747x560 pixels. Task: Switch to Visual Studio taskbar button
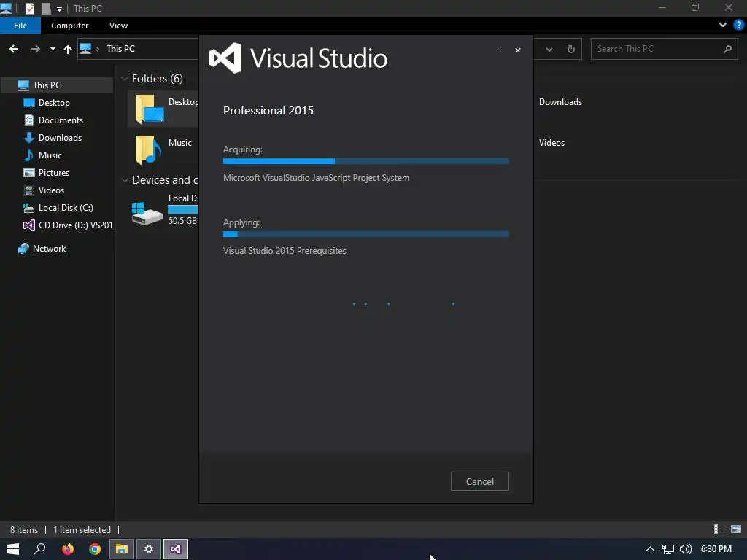[x=176, y=549]
